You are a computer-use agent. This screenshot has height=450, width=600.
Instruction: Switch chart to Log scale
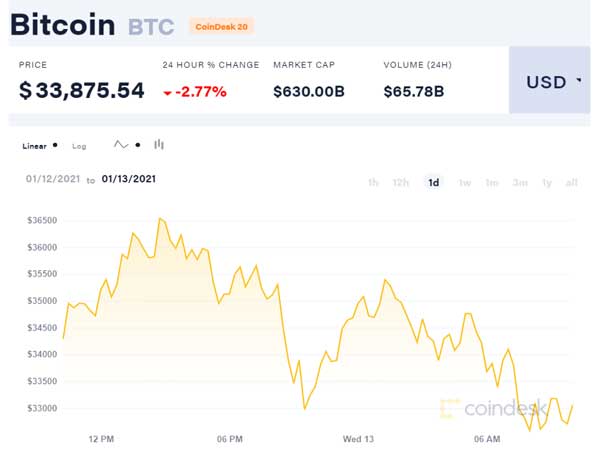(x=79, y=146)
